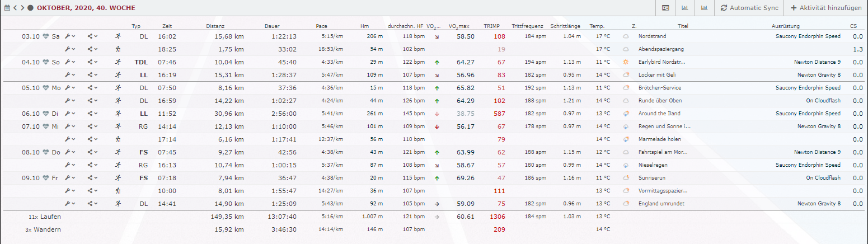
Task: Open wrench dropdown for 03.10 Nordstrand run
Action: [x=70, y=36]
